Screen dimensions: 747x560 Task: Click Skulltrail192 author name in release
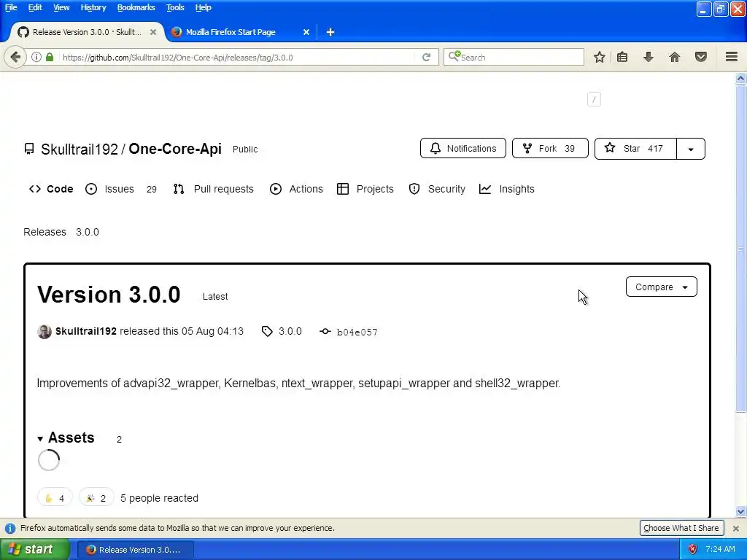pos(86,332)
